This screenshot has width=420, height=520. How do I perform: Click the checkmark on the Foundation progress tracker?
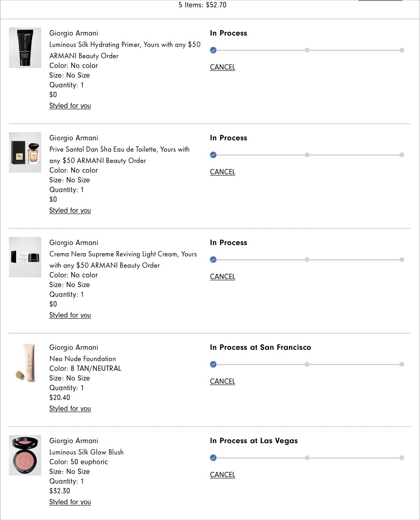[x=213, y=364]
